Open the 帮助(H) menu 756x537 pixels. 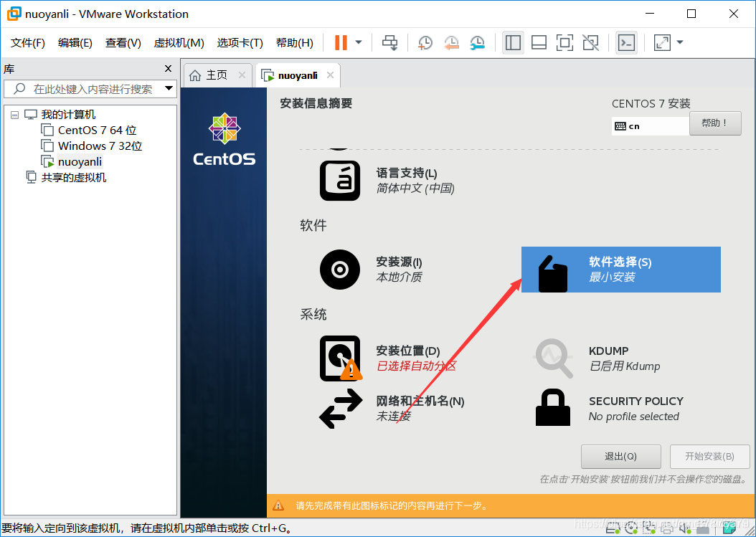point(295,43)
